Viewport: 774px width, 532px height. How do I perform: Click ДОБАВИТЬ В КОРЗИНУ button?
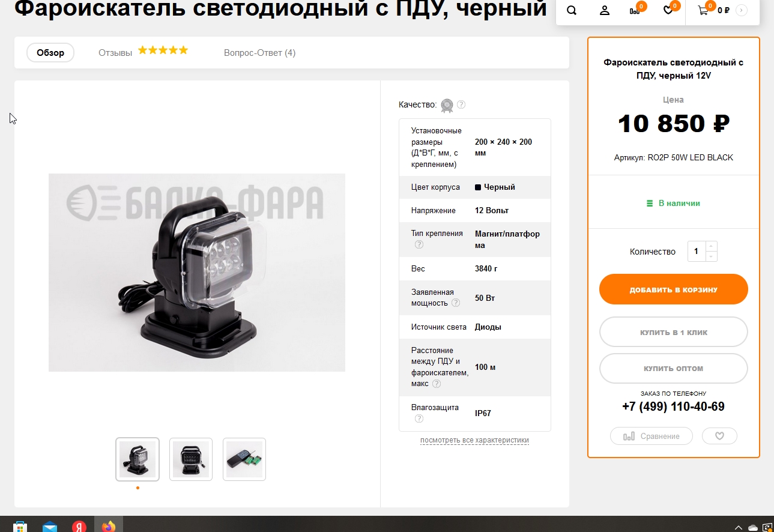674,289
